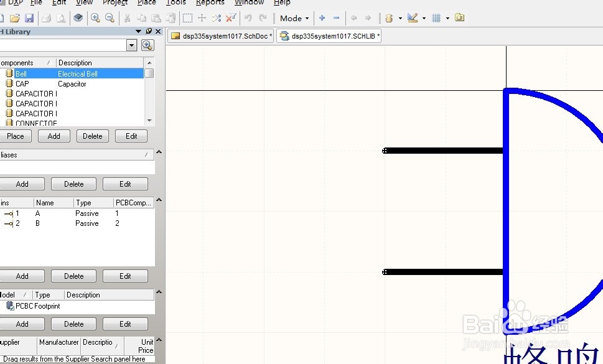Open the component filter combo box arrow

pos(131,45)
